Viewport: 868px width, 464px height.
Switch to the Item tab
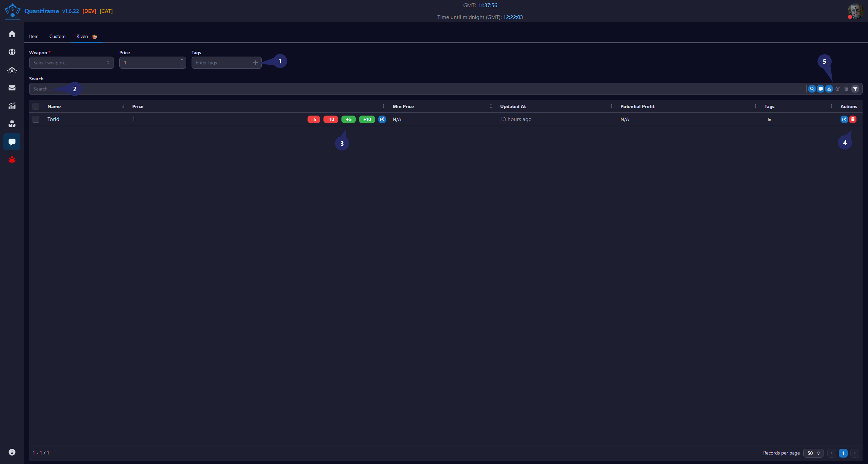point(34,36)
